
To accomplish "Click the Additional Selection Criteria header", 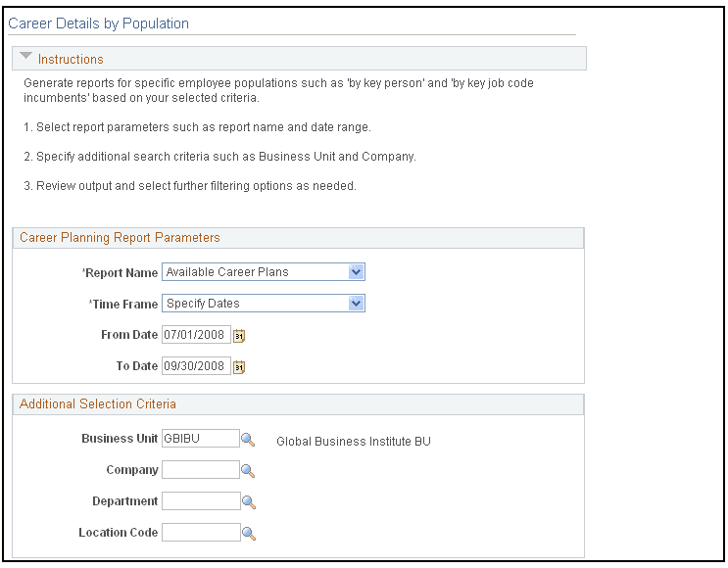I will click(x=98, y=403).
